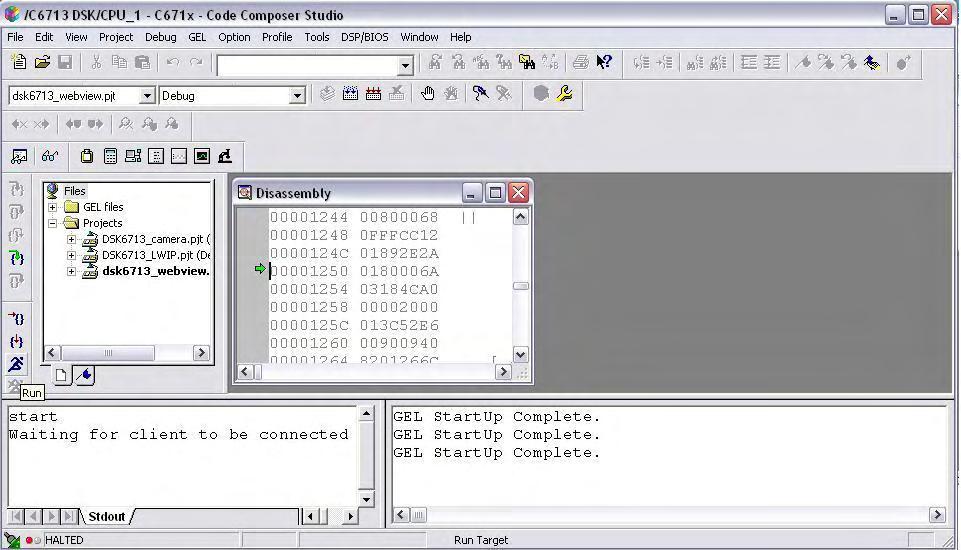Click the Run running-man icon
Image resolution: width=961 pixels, height=550 pixels.
point(17,364)
